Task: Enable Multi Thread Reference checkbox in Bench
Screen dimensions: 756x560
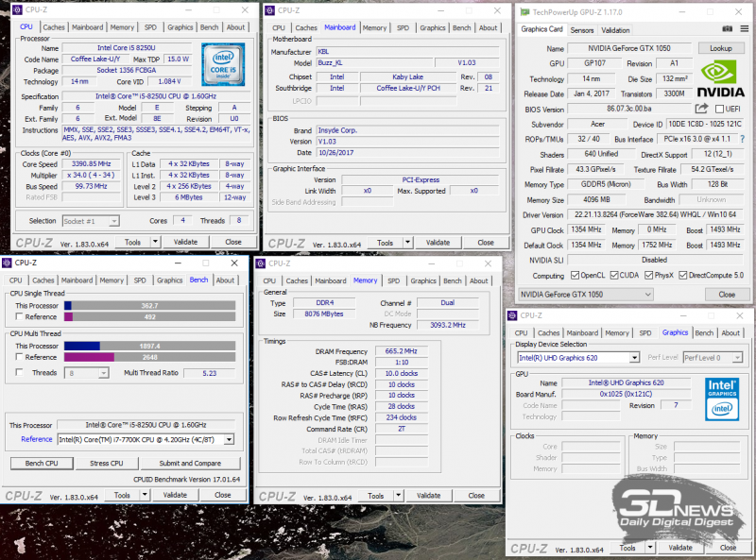Action: [x=19, y=357]
